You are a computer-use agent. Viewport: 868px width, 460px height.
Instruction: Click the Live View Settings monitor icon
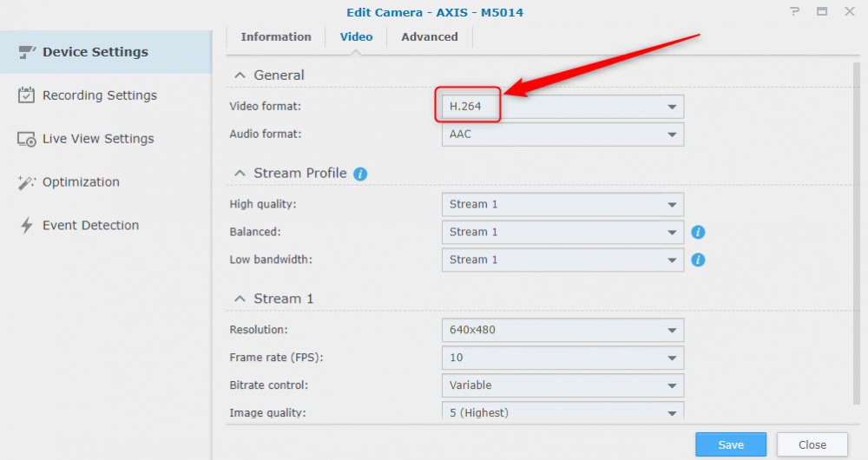tap(27, 139)
